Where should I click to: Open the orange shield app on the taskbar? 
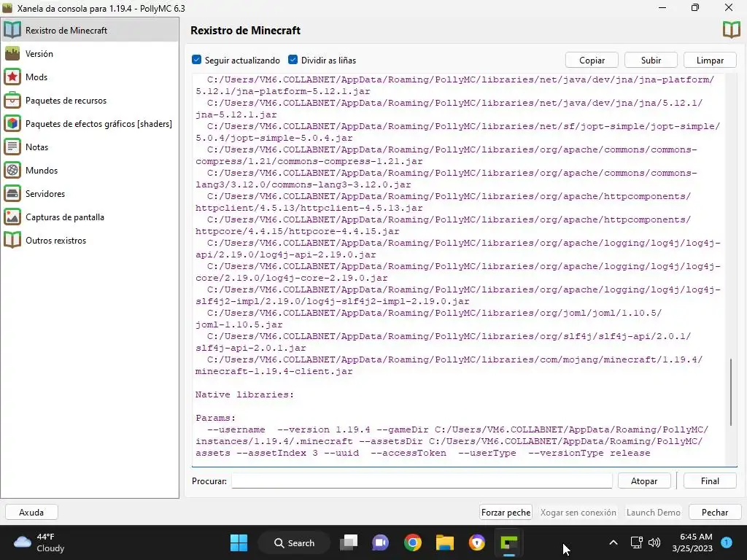coord(476,542)
